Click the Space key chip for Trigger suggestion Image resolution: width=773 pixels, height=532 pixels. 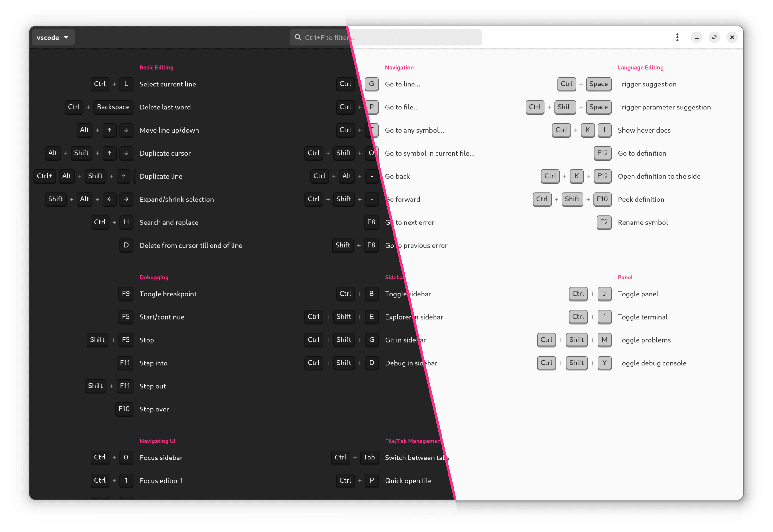point(598,84)
